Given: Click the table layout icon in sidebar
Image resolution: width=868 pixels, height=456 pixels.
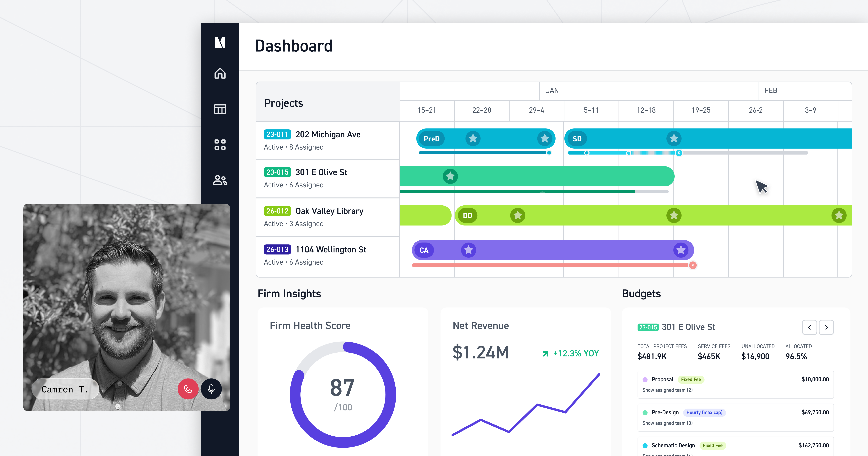Looking at the screenshot, I should pos(220,109).
